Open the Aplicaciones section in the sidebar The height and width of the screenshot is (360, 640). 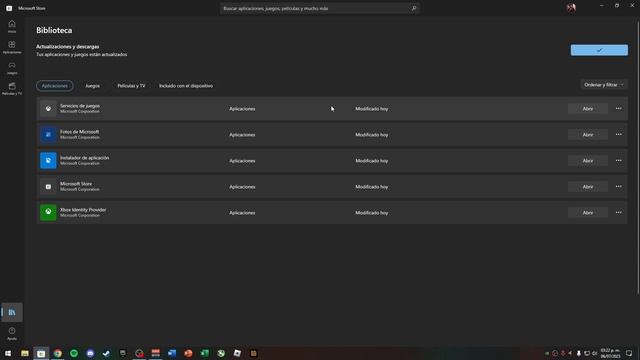click(x=12, y=47)
